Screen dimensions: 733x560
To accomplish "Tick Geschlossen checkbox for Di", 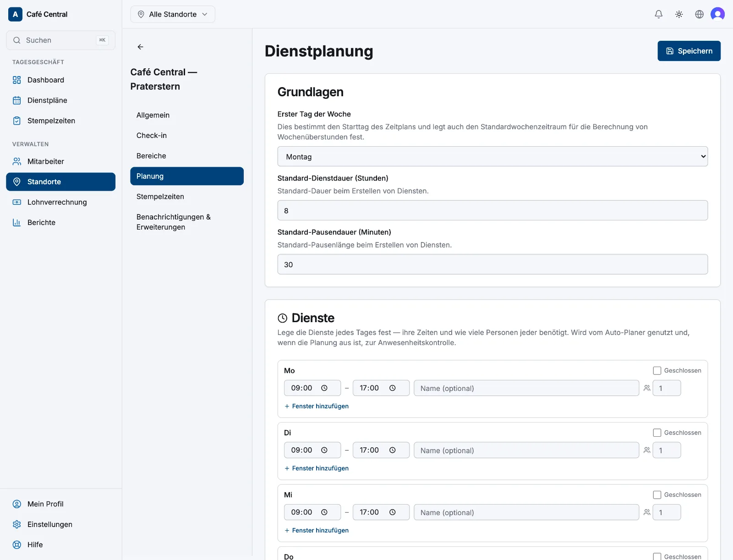I will 657,433.
